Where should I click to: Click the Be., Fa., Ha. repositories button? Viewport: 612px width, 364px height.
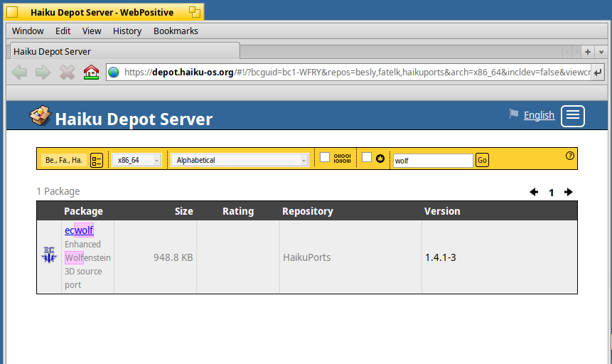coord(64,160)
